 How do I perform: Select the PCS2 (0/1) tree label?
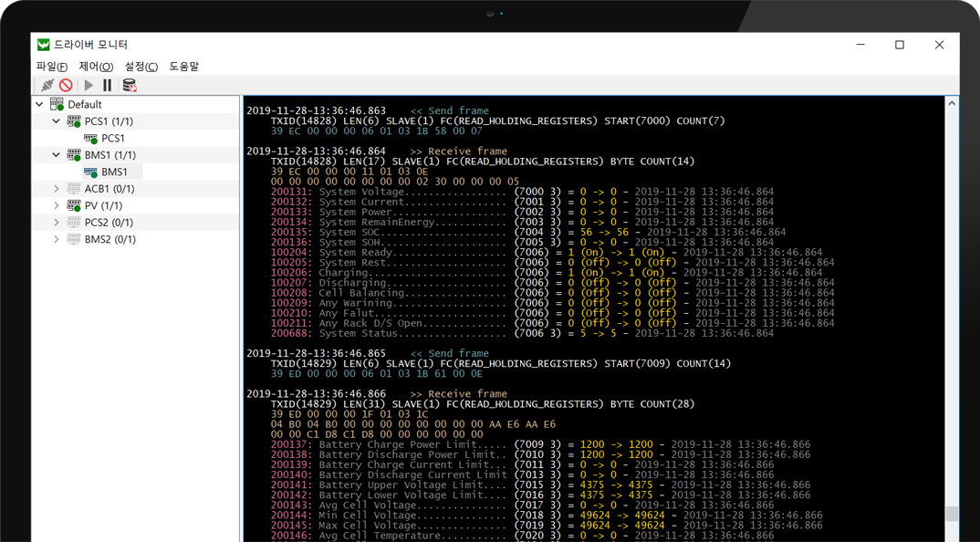(x=109, y=223)
